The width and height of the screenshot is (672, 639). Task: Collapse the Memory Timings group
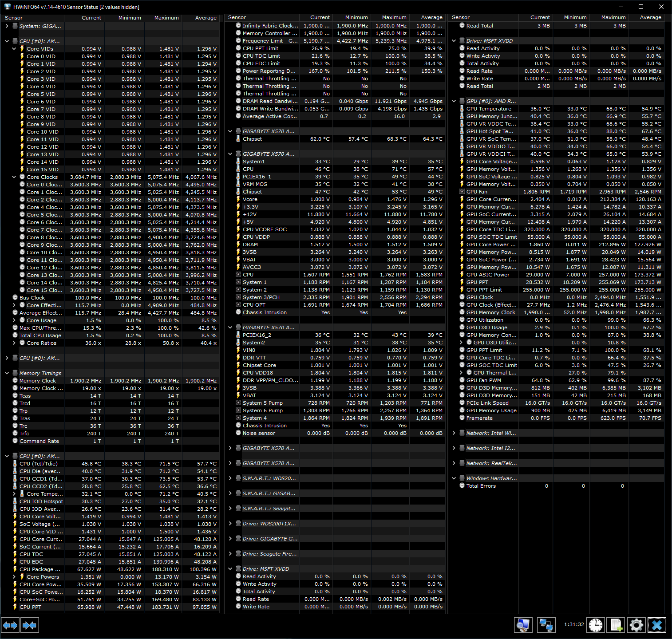point(7,373)
